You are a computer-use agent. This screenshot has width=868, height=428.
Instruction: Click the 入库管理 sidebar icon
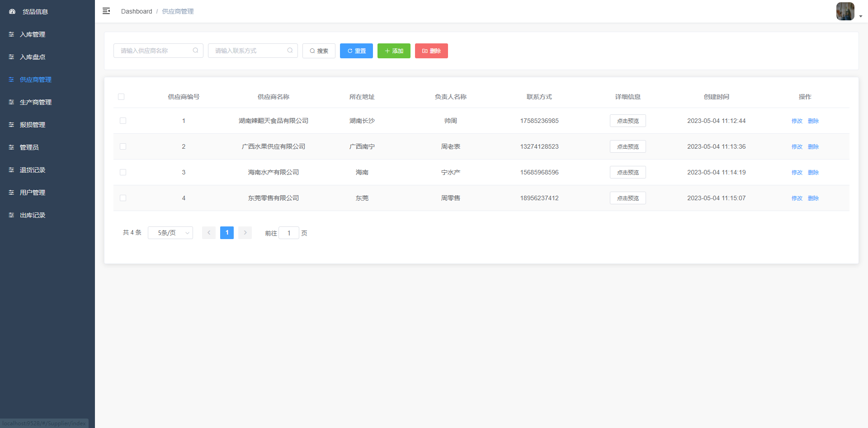[x=11, y=34]
